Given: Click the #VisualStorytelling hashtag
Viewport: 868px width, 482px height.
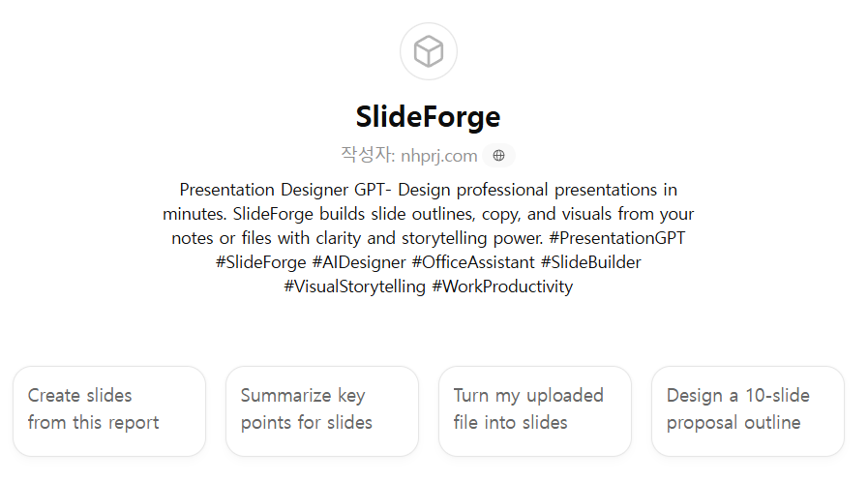Looking at the screenshot, I should pyautogui.click(x=354, y=286).
